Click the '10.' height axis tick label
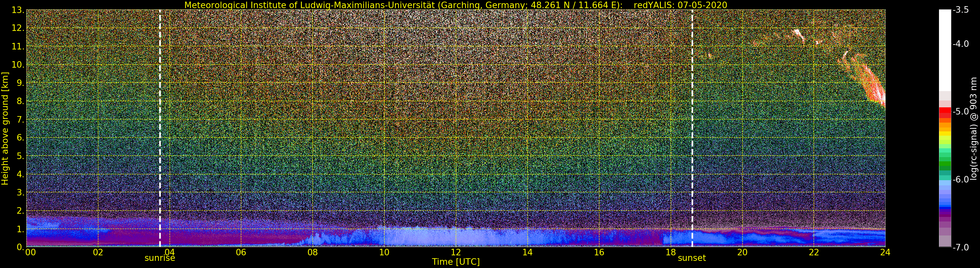Image resolution: width=980 pixels, height=268 pixels. point(18,65)
